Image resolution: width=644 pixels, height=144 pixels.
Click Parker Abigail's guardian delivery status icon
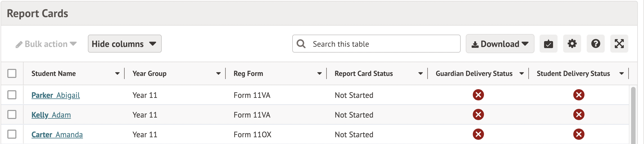tap(478, 95)
